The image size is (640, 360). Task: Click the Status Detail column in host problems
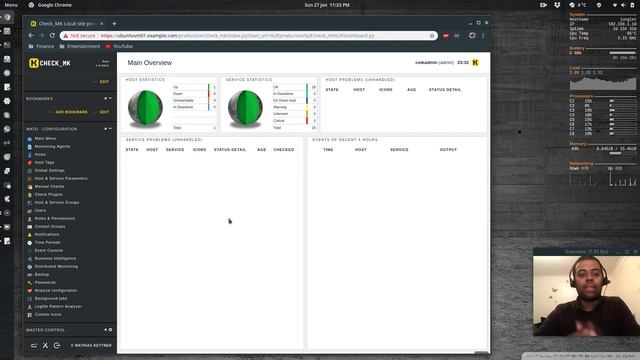pyautogui.click(x=444, y=90)
